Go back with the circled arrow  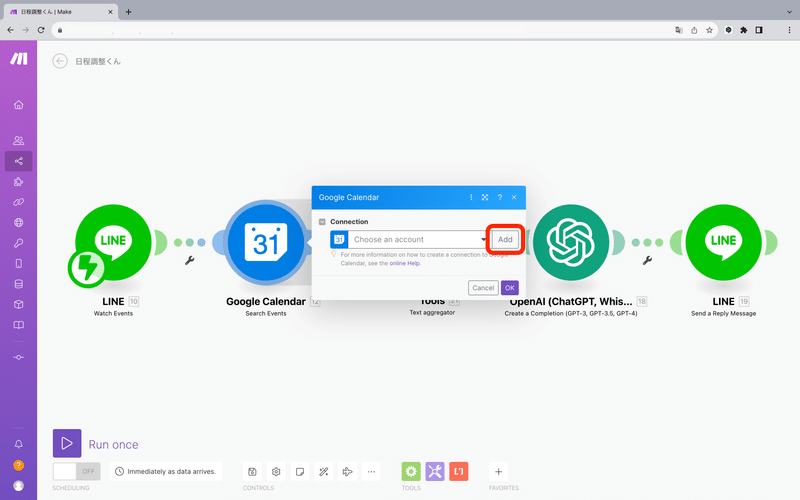(60, 61)
